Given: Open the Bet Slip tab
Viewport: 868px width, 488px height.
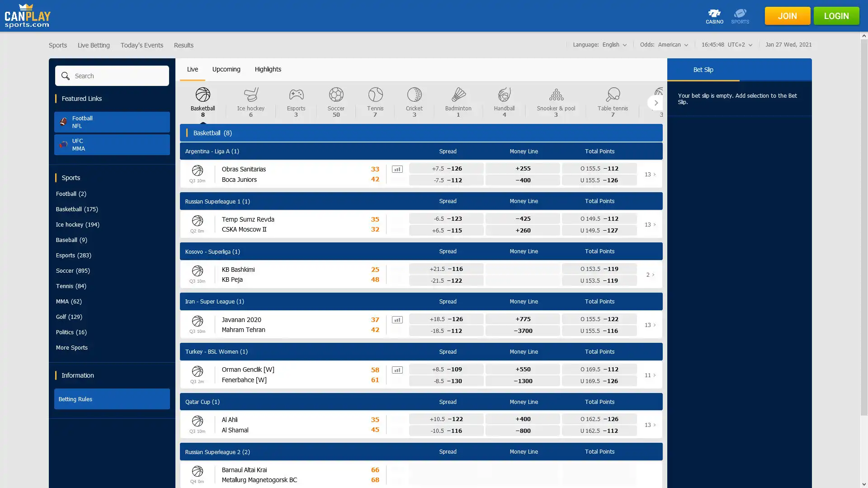Looking at the screenshot, I should (703, 70).
